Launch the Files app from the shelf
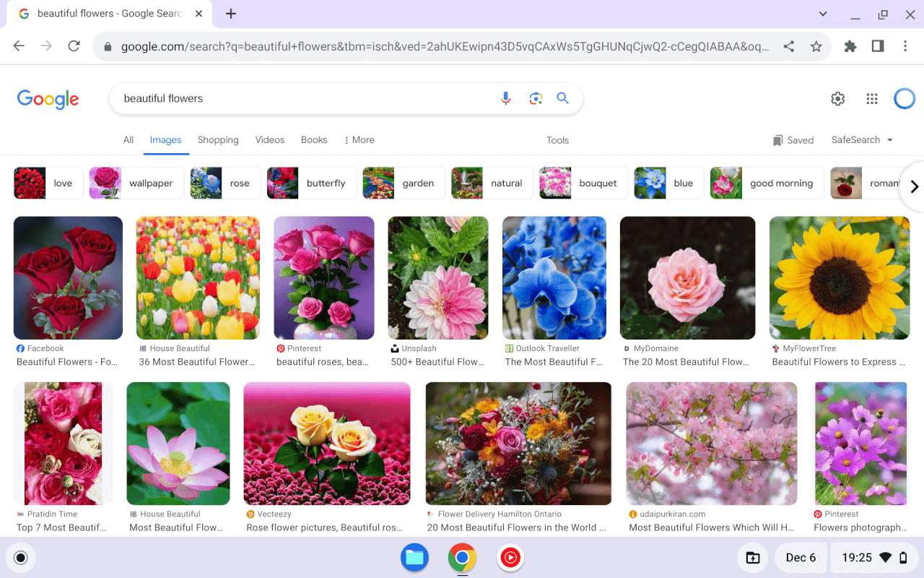 [414, 557]
